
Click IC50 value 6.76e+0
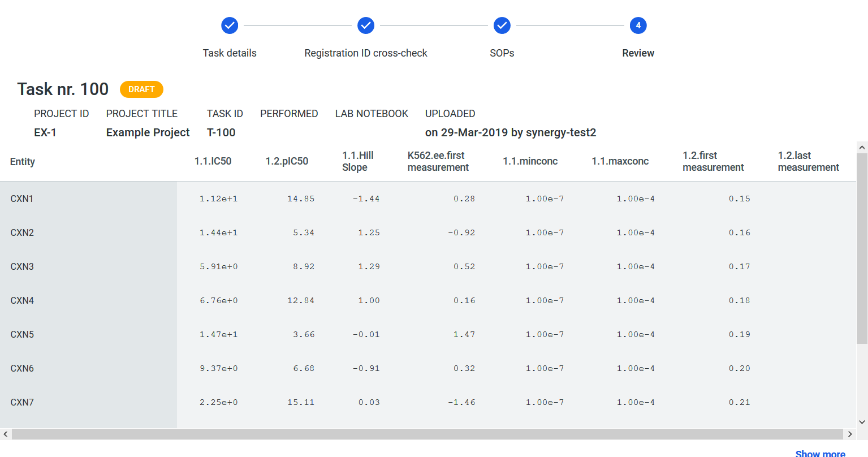pos(219,300)
